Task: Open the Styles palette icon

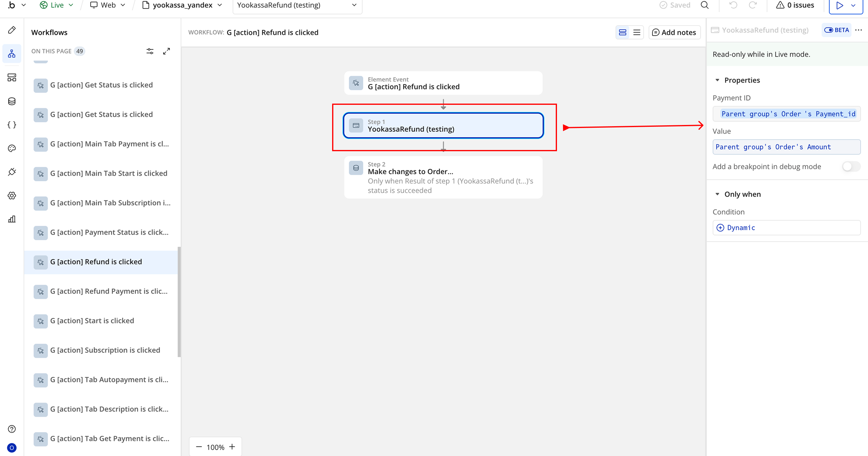Action: click(12, 148)
